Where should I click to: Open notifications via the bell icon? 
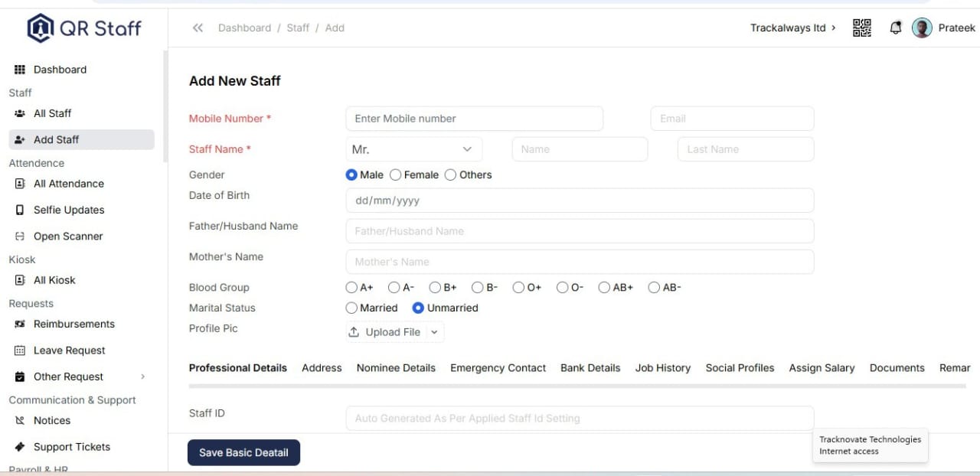click(895, 28)
